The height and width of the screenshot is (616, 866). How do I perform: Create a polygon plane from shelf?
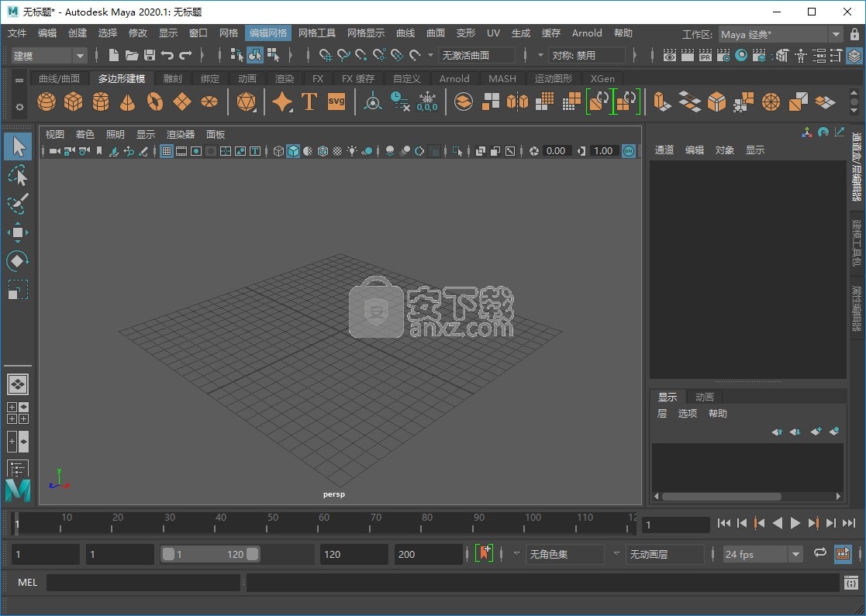[182, 102]
